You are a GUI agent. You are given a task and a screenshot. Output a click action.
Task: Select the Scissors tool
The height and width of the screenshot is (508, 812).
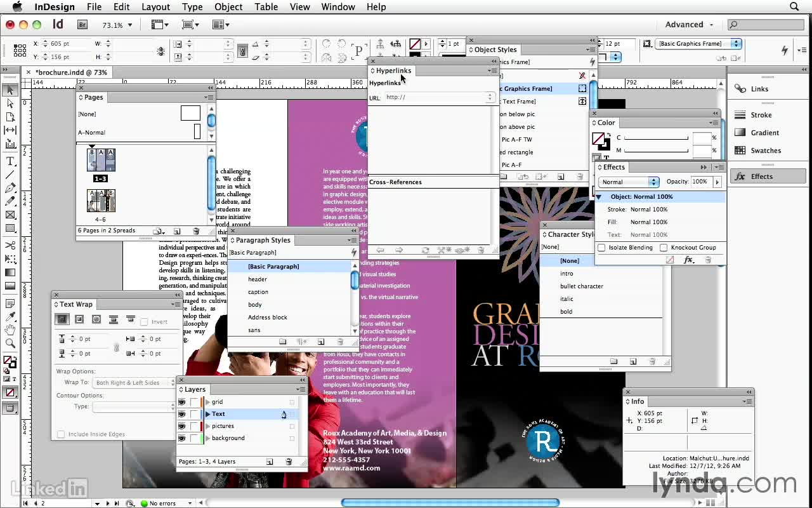[10, 246]
